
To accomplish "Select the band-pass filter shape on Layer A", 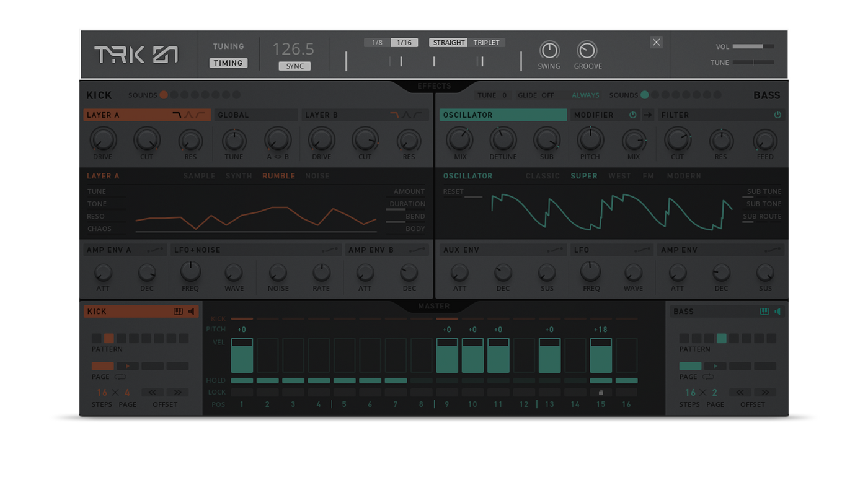I will (189, 115).
